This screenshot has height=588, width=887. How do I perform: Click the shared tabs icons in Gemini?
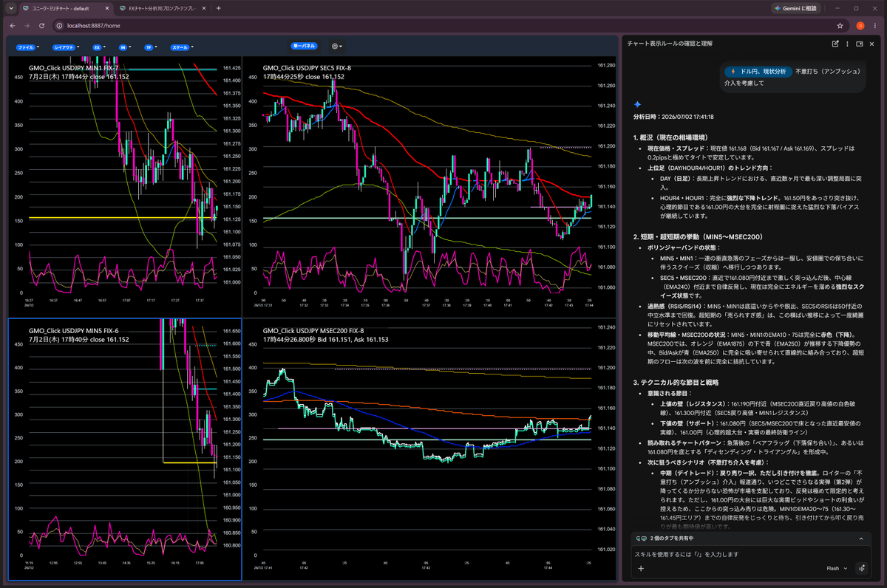pyautogui.click(x=642, y=539)
